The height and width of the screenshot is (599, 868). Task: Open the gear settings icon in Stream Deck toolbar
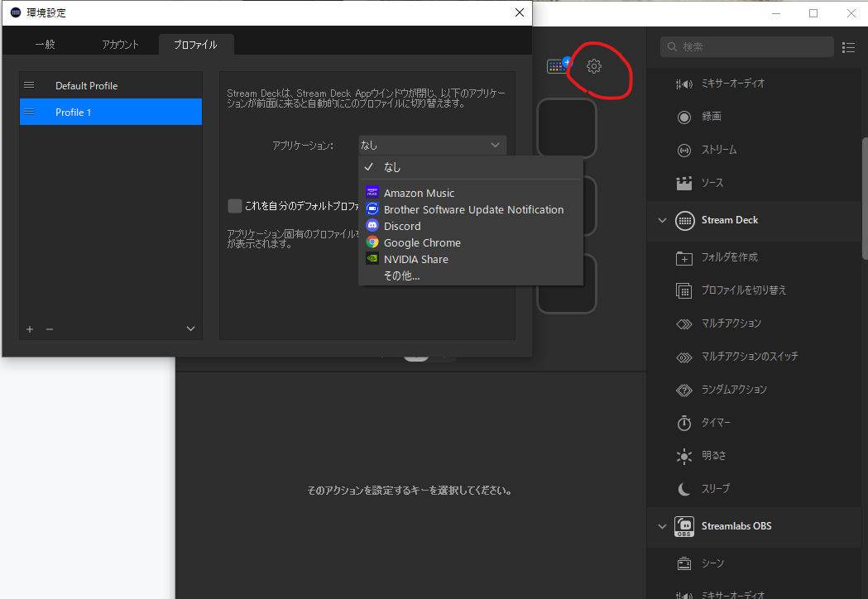click(x=594, y=66)
